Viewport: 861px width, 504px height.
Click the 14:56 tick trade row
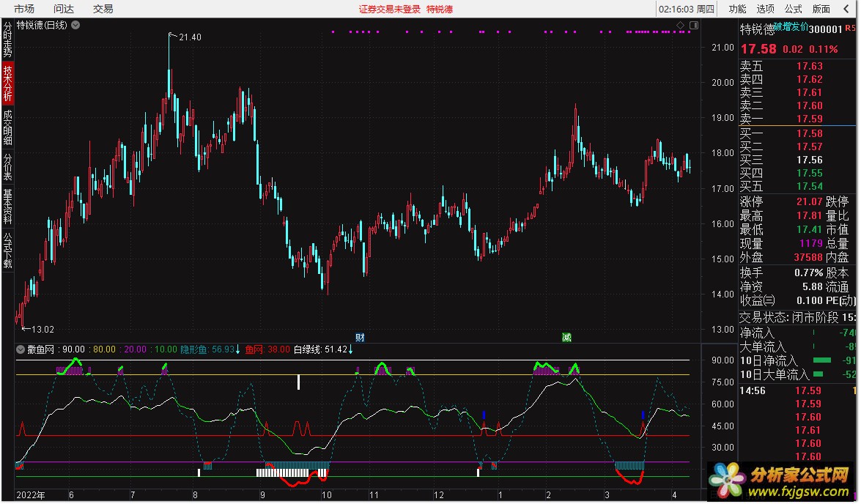797,390
